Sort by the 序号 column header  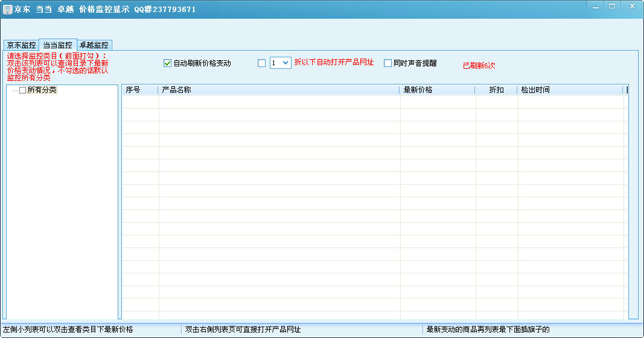point(140,90)
